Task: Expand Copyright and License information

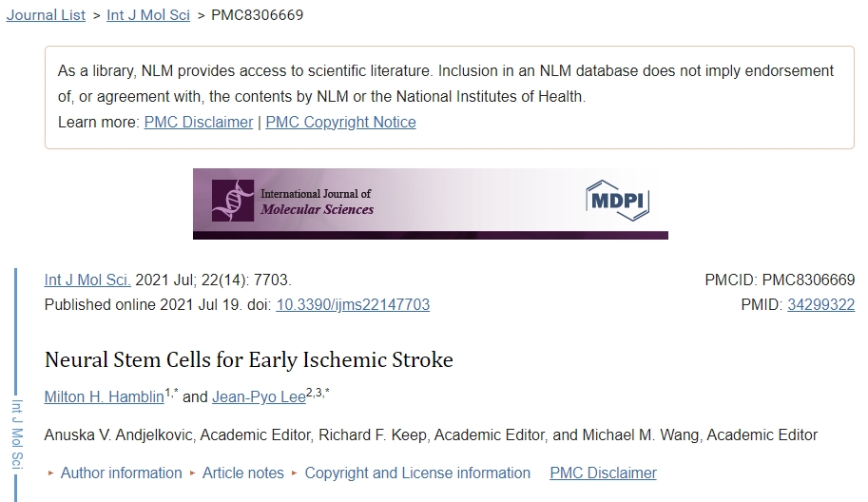Action: pos(417,473)
